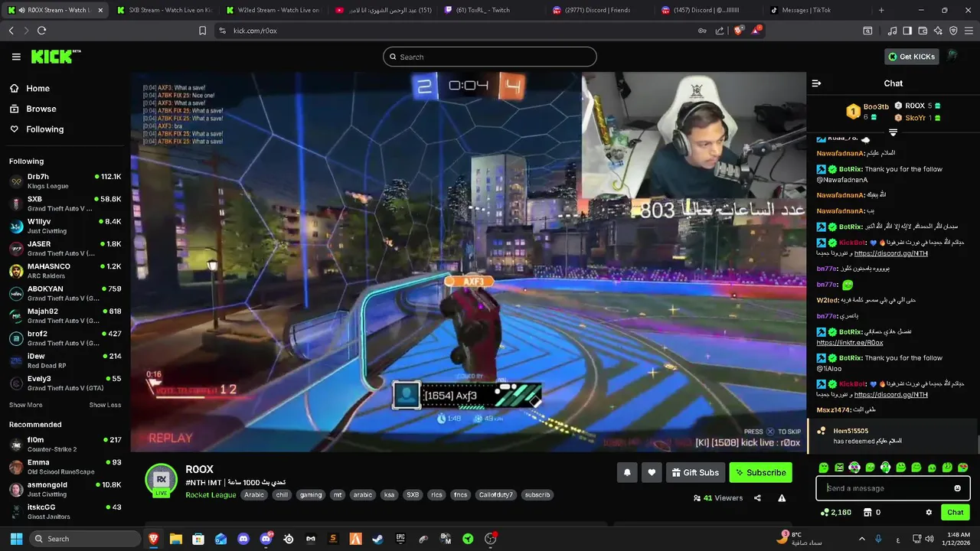Open the Brave Wallet icon

coord(923,31)
